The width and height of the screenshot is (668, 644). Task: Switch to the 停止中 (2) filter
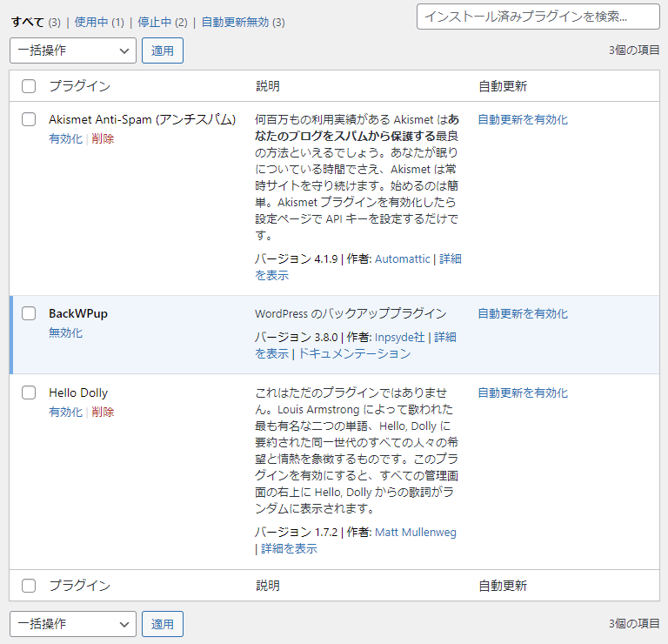tap(163, 22)
